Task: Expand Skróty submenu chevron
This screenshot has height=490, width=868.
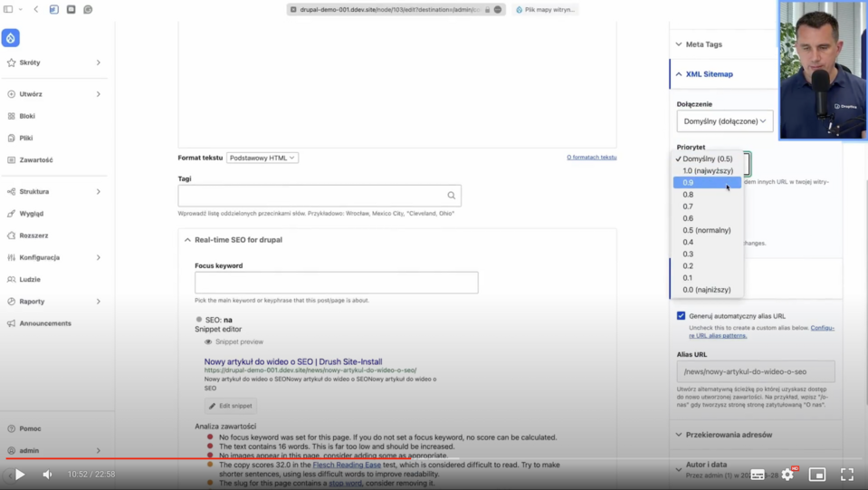Action: tap(99, 62)
